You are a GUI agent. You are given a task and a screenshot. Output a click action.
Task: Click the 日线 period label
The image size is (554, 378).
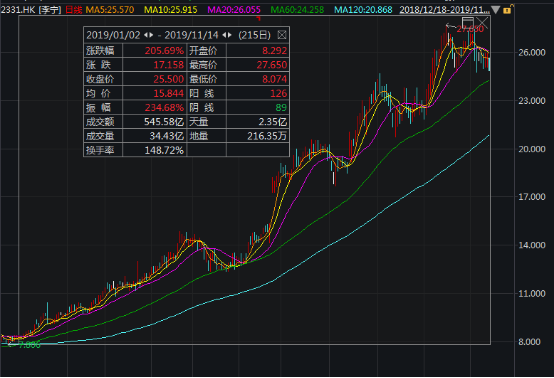(x=73, y=10)
